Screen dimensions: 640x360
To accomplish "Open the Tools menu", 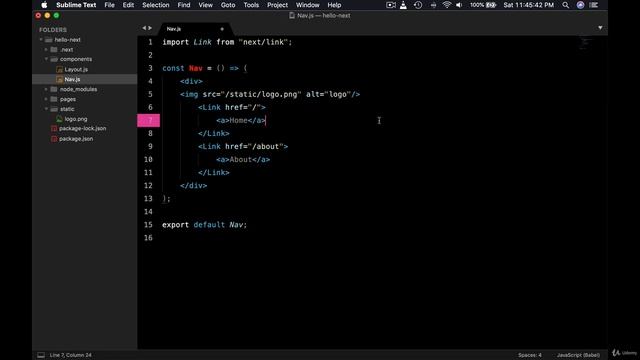I will click(x=251, y=5).
